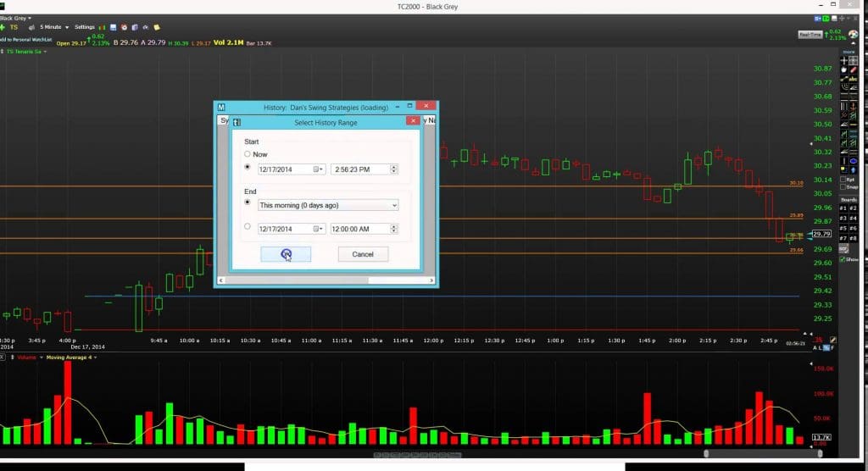Select the Now radio button under Start
This screenshot has width=868, height=471.
(248, 154)
